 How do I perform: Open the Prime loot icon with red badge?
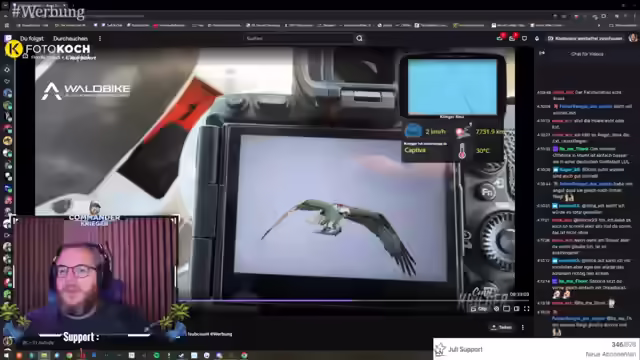[x=500, y=38]
